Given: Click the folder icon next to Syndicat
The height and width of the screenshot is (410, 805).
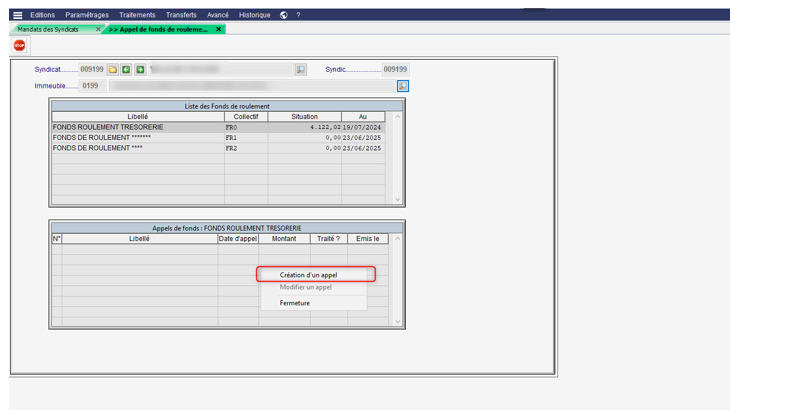Looking at the screenshot, I should [x=114, y=70].
